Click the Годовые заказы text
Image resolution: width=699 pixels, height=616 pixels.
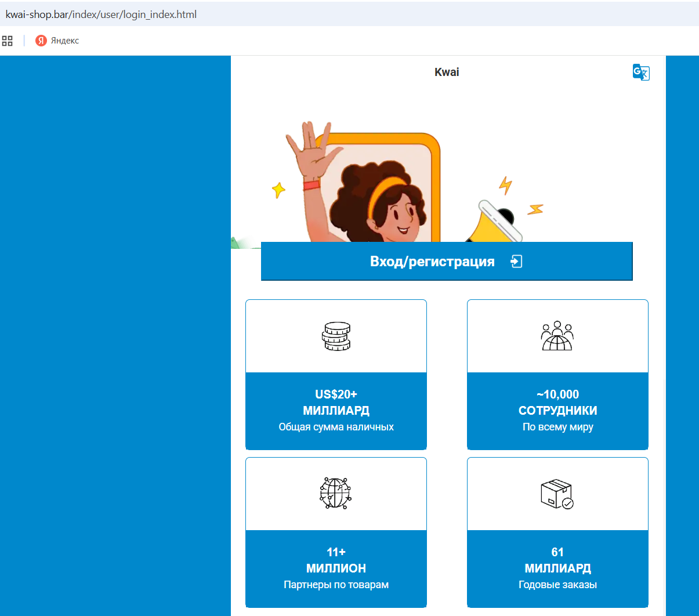click(558, 585)
